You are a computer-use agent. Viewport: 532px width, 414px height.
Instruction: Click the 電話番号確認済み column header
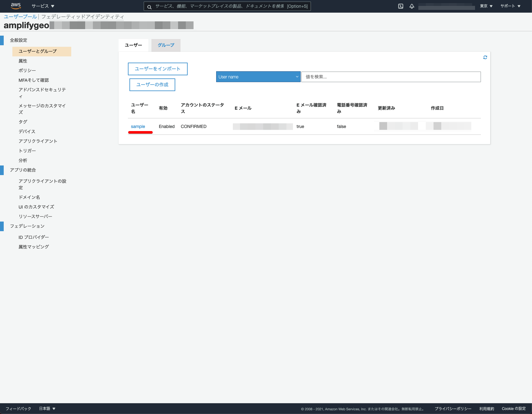click(x=352, y=108)
